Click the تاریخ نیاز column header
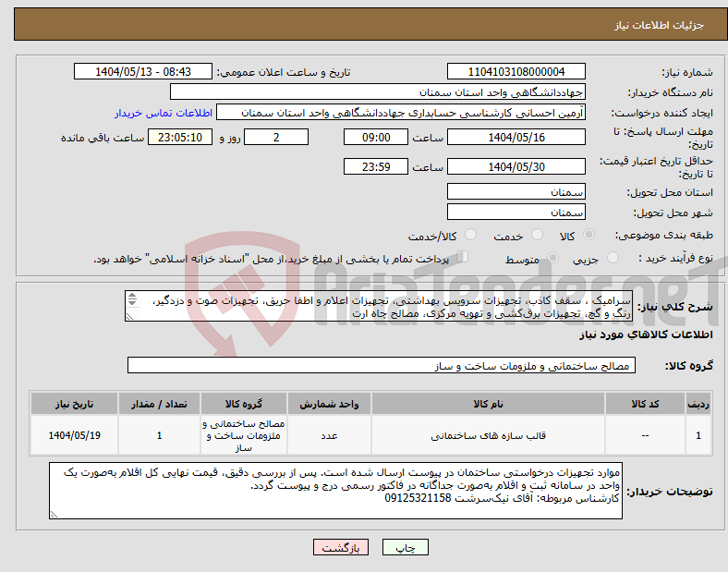Viewport: 728px width, 572px height. [x=74, y=404]
